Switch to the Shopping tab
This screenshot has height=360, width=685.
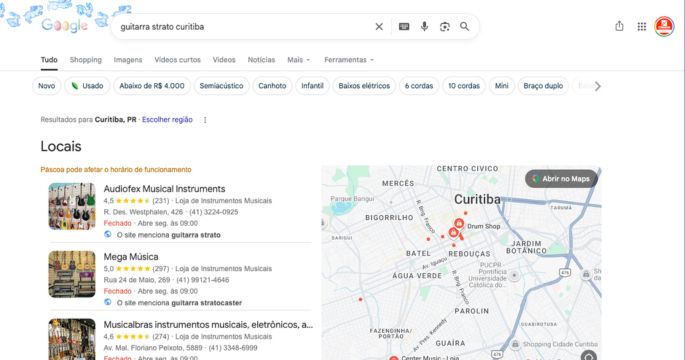86,60
